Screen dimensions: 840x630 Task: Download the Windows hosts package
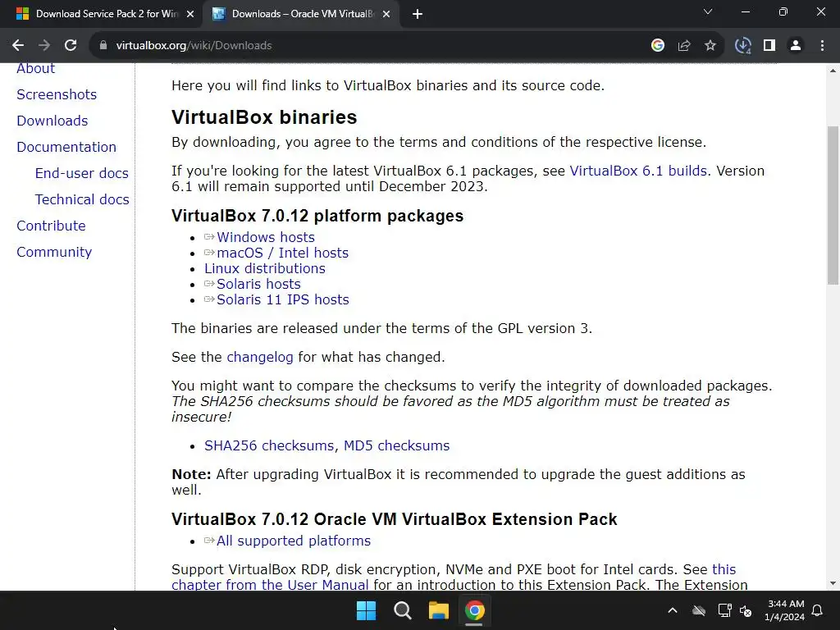(265, 237)
